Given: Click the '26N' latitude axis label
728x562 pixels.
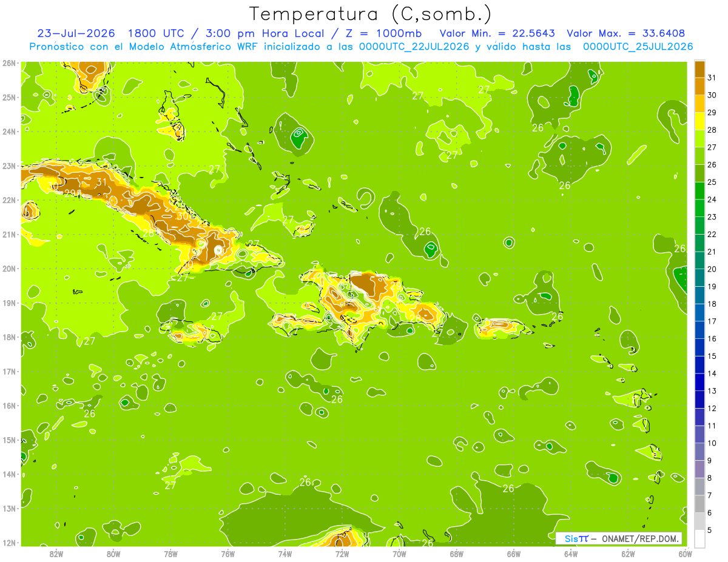Looking at the screenshot, I should [x=8, y=63].
